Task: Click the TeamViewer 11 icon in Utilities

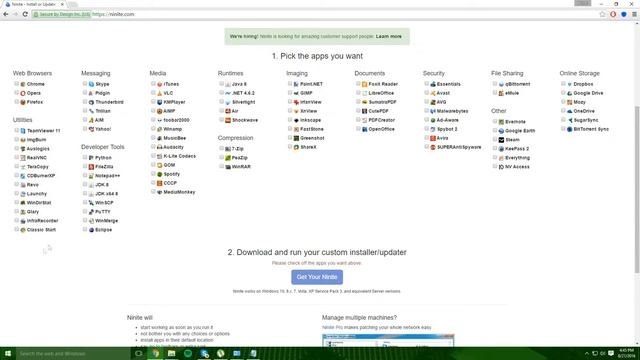Action: 23,131
